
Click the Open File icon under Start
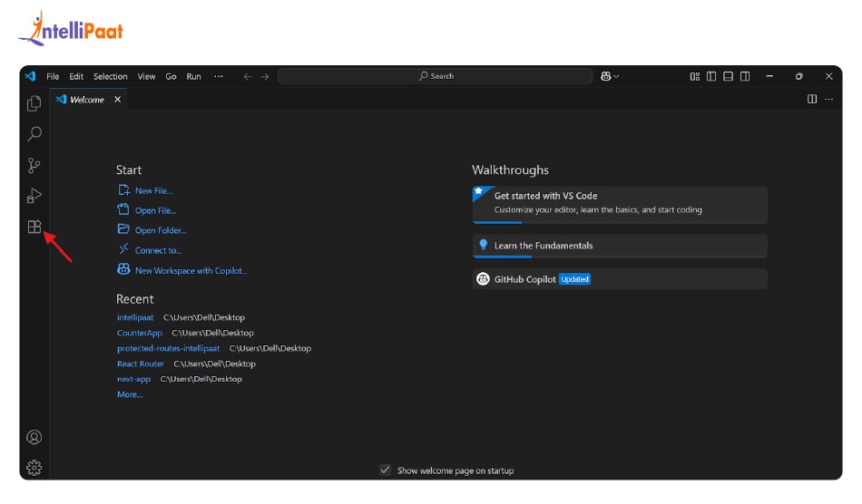[x=123, y=209]
